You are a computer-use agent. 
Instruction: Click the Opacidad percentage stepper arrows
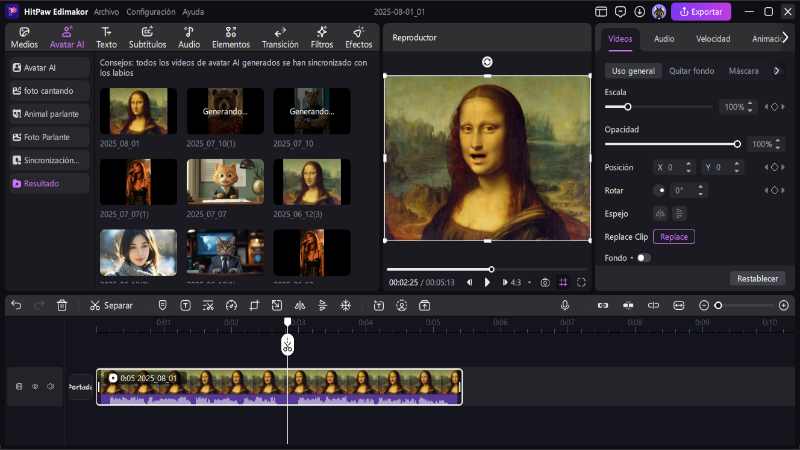coord(778,144)
